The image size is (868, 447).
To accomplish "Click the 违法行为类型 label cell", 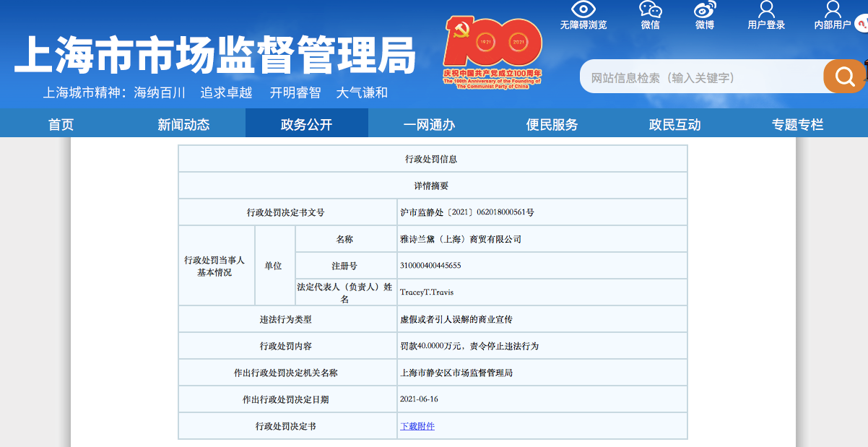I will 287,319.
